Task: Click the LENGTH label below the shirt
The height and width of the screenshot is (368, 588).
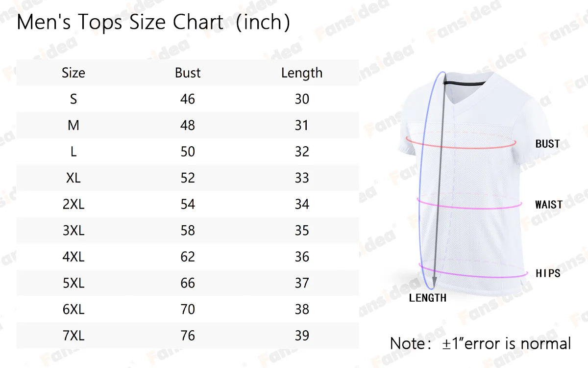Action: tap(428, 298)
